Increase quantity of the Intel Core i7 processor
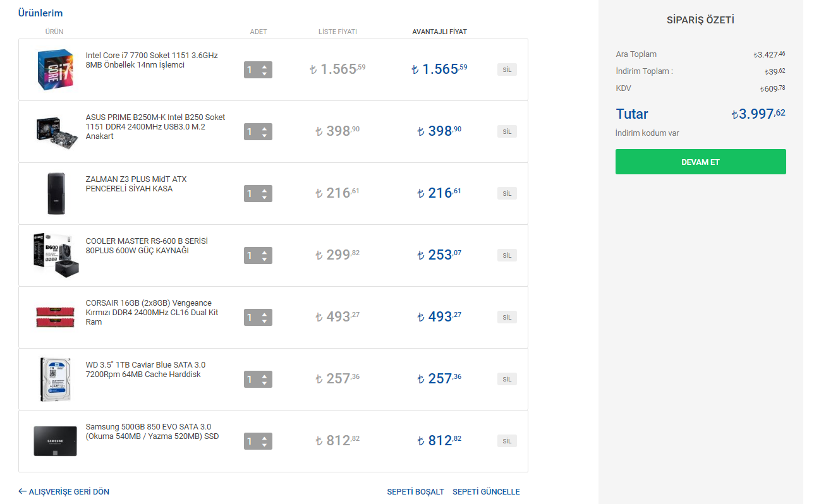Image resolution: width=814 pixels, height=504 pixels. pyautogui.click(x=264, y=66)
